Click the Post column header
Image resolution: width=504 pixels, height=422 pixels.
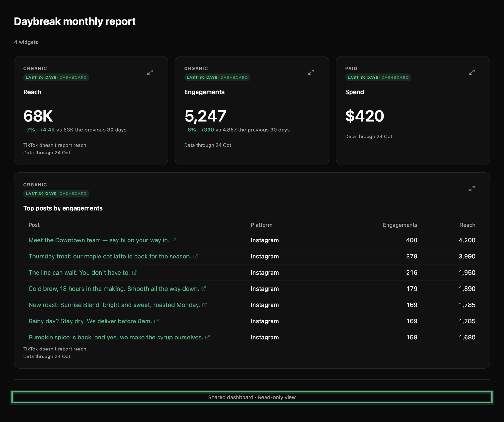(34, 225)
